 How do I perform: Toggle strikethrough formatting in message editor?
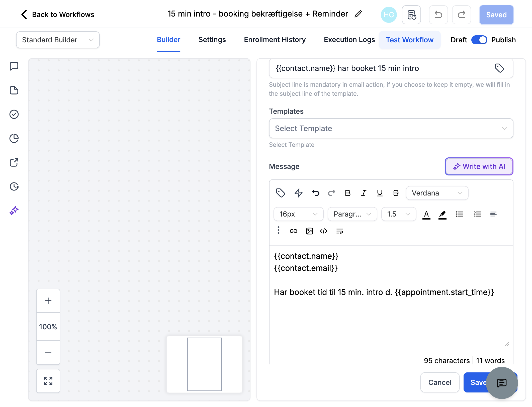pyautogui.click(x=396, y=193)
